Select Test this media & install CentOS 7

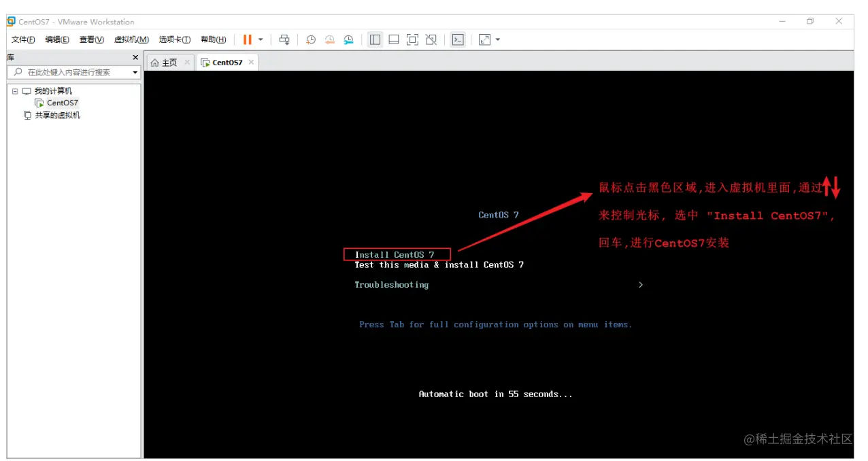439,264
